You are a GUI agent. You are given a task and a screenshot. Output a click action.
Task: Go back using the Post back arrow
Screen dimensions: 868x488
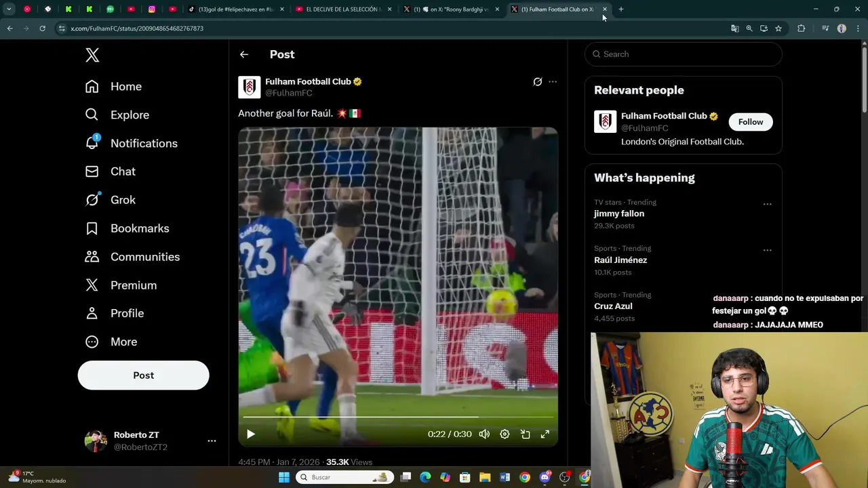(244, 54)
